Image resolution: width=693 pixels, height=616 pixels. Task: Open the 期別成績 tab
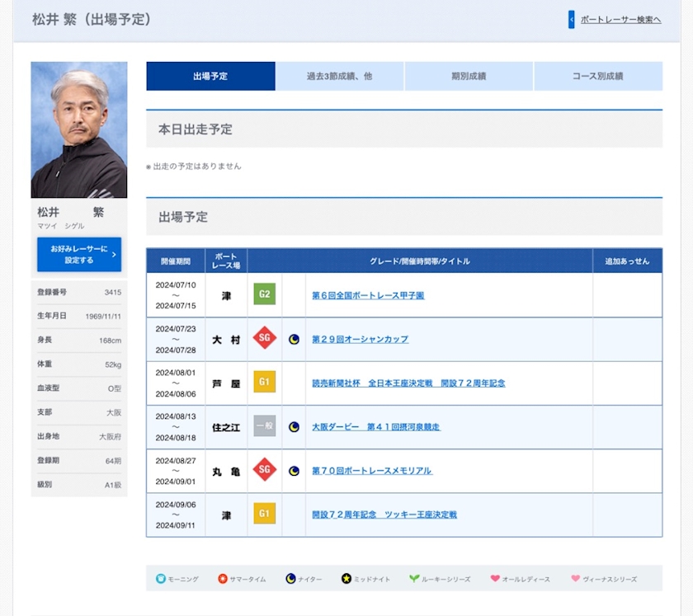click(469, 76)
